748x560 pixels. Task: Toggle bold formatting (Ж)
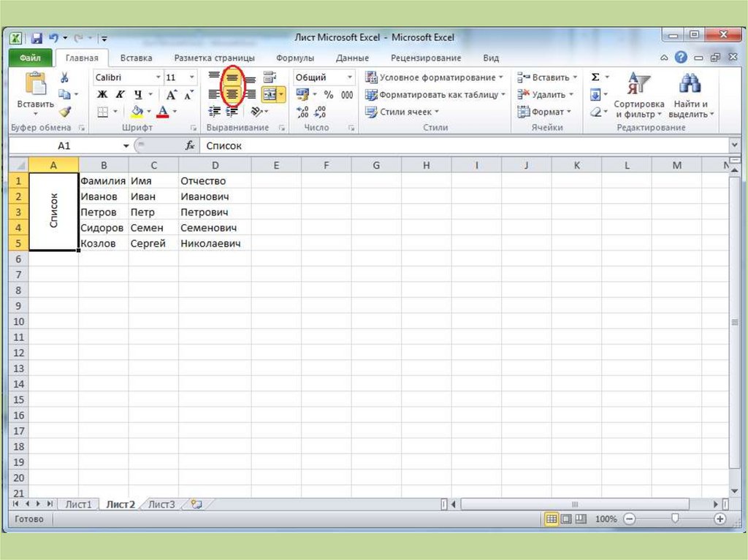pyautogui.click(x=102, y=95)
